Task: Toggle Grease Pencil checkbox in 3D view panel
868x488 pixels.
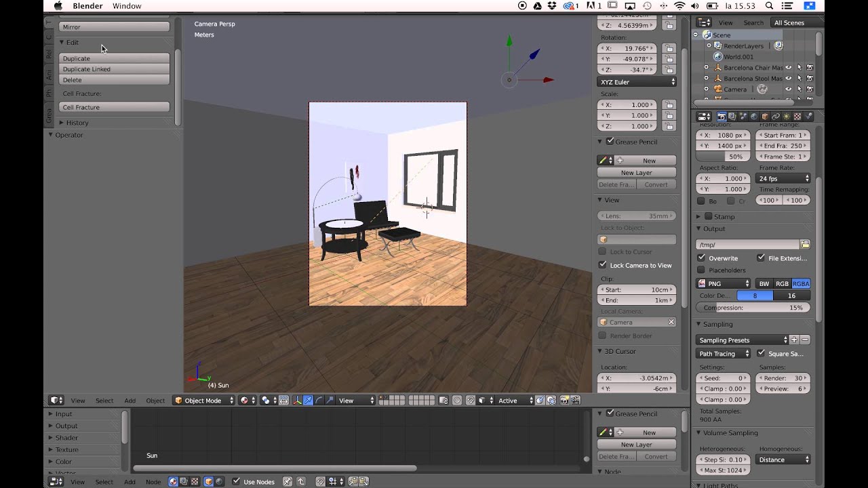Action: [x=610, y=142]
